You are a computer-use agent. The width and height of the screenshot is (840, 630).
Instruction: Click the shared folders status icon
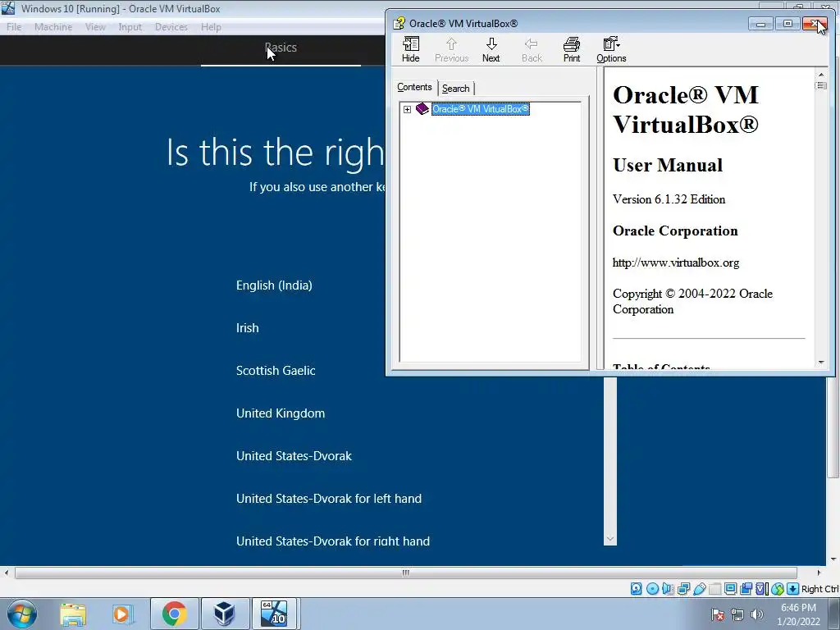click(x=714, y=589)
